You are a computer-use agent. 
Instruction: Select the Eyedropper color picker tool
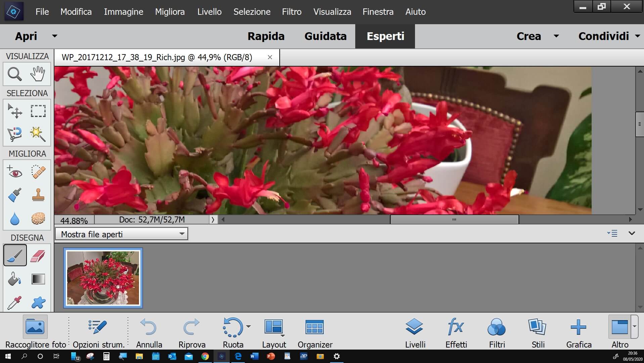pyautogui.click(x=14, y=302)
